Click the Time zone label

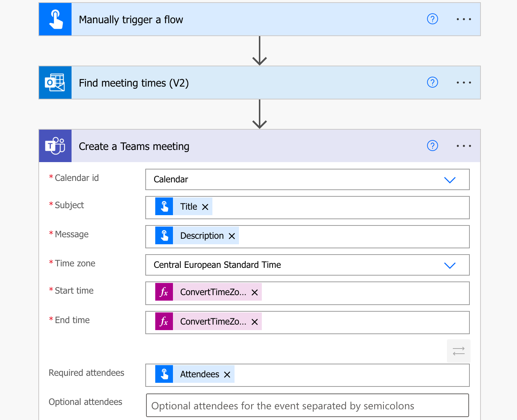[x=75, y=263]
